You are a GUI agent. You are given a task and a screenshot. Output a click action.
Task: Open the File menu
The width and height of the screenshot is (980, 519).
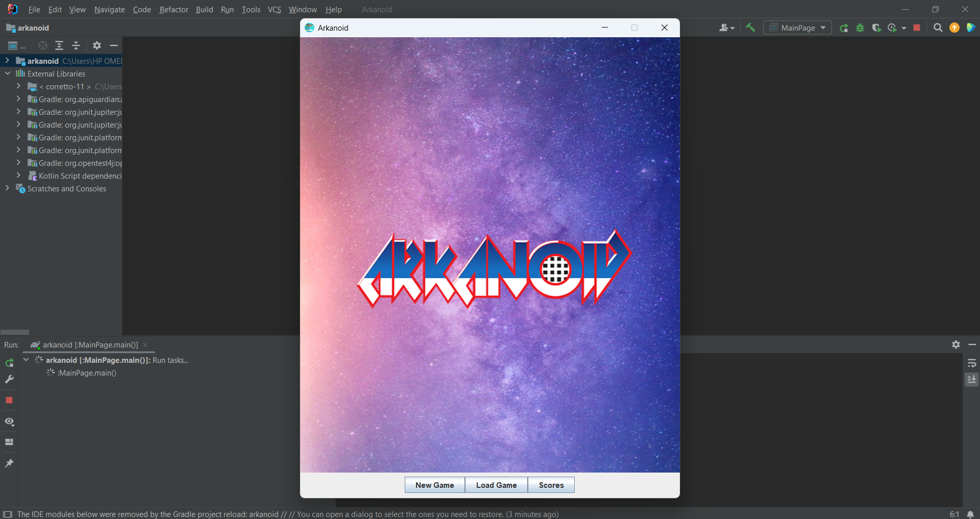point(34,10)
